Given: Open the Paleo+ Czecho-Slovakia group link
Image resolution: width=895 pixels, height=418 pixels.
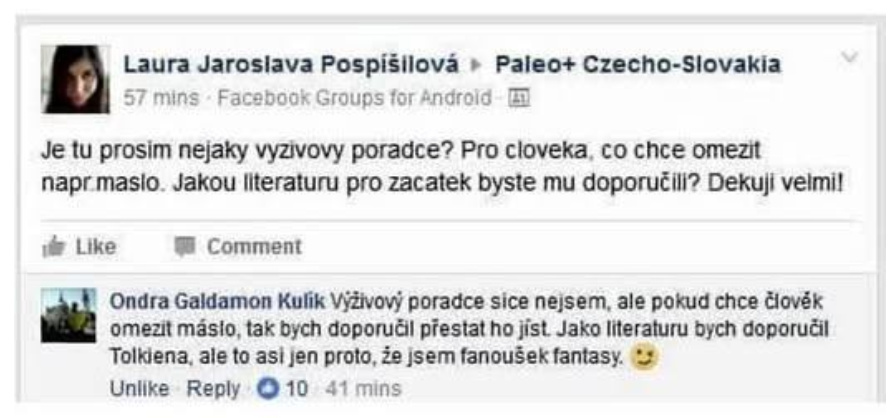Looking at the screenshot, I should [638, 65].
